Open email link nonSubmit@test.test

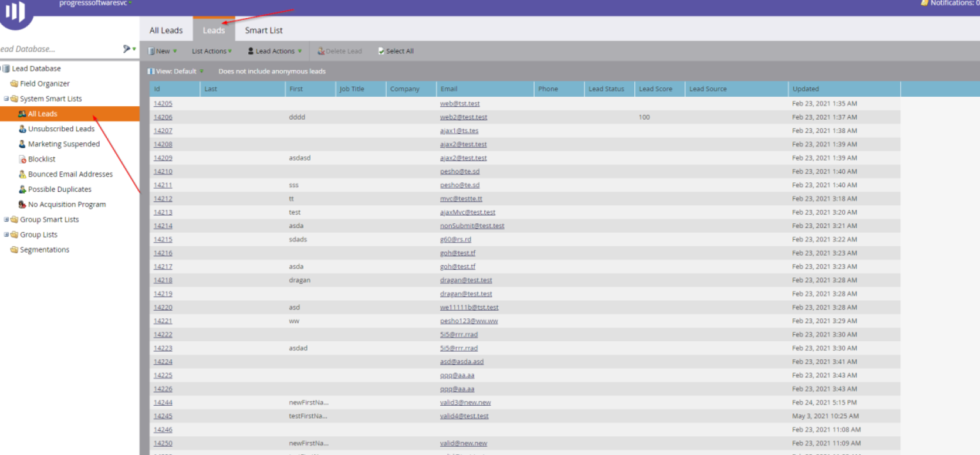tap(472, 225)
